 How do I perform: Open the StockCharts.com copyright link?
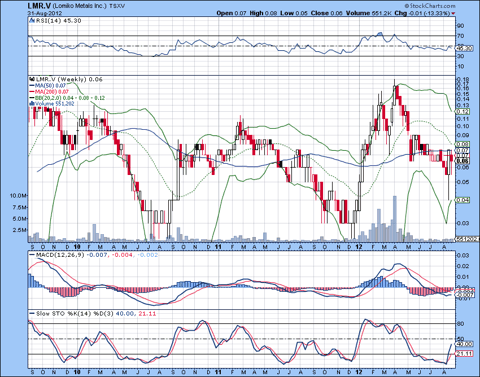tap(430, 6)
